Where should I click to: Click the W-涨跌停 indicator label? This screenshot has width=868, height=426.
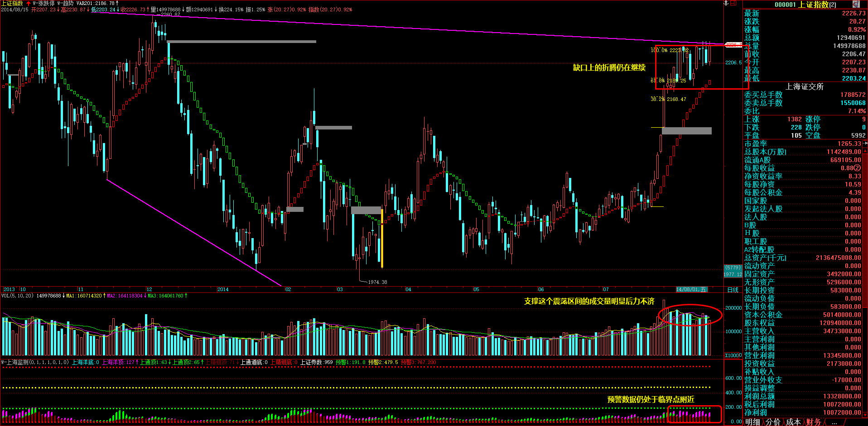point(43,4)
